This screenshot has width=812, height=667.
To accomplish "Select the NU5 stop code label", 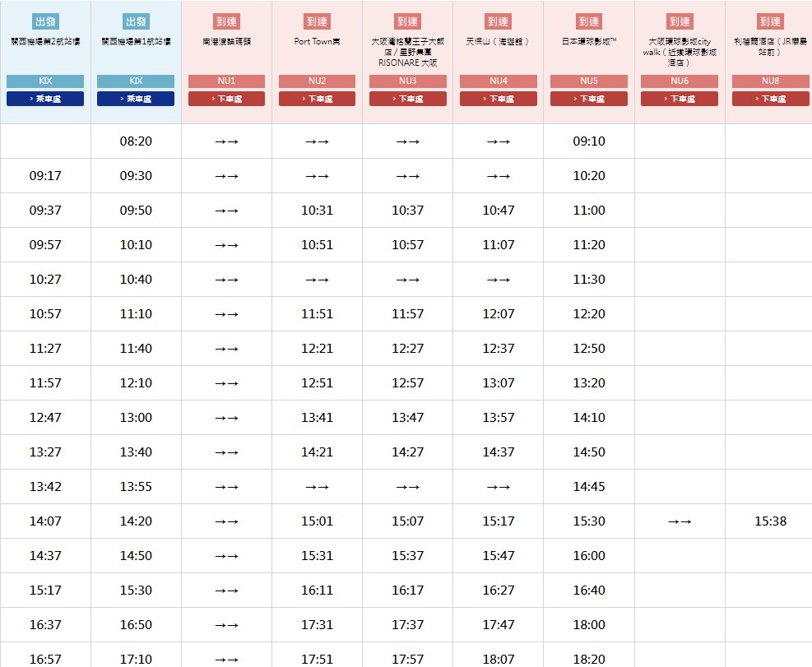I will coord(589,81).
